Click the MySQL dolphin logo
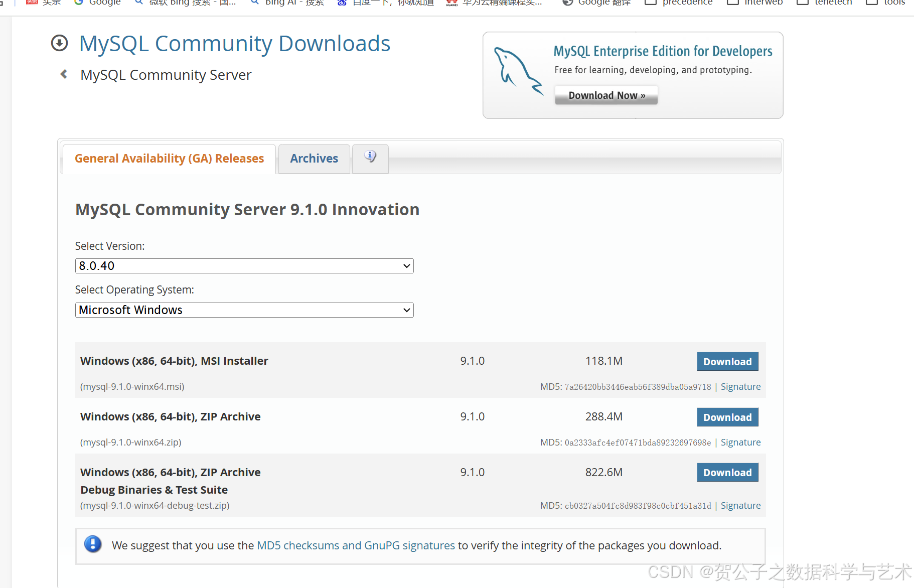 click(x=518, y=71)
